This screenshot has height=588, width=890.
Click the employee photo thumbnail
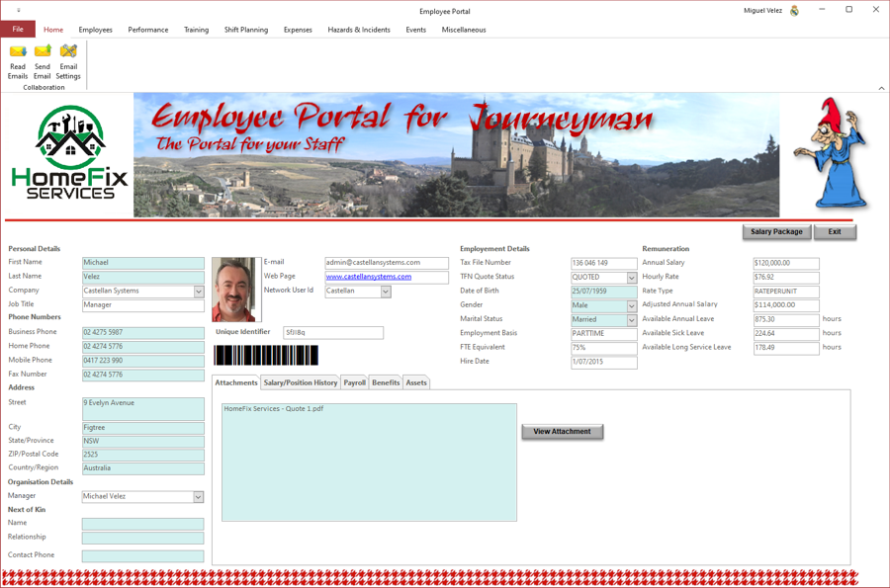click(235, 290)
